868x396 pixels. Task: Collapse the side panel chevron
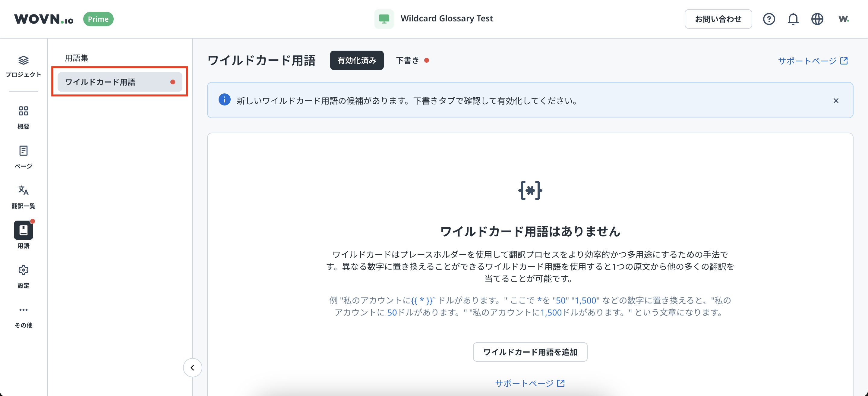point(192,367)
